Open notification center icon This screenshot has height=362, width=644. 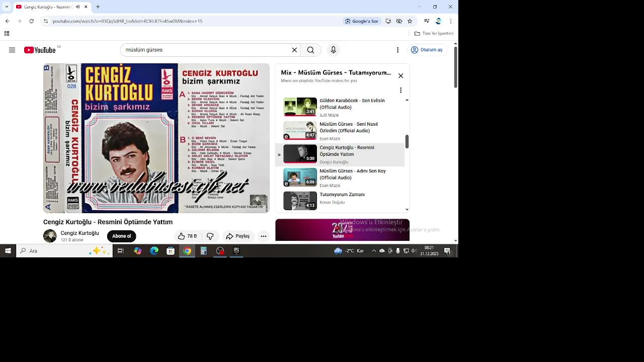pyautogui.click(x=448, y=251)
